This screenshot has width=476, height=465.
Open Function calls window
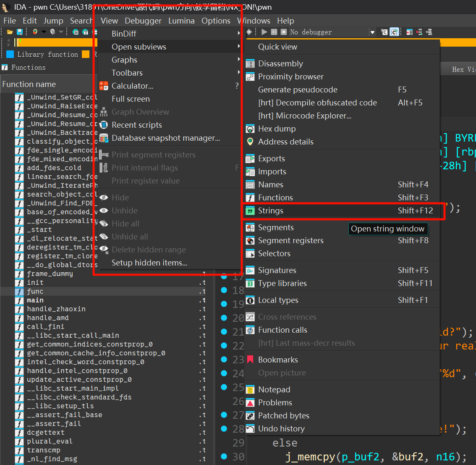342,330
